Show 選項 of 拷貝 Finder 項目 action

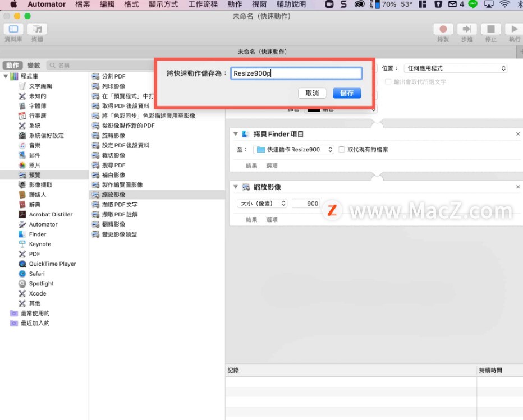pos(272,165)
